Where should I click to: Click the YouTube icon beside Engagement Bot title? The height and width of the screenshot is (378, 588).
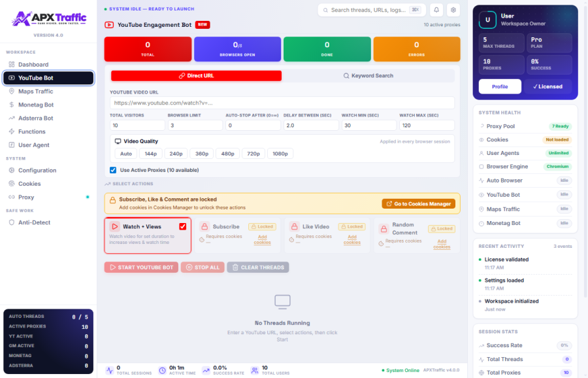(x=109, y=25)
